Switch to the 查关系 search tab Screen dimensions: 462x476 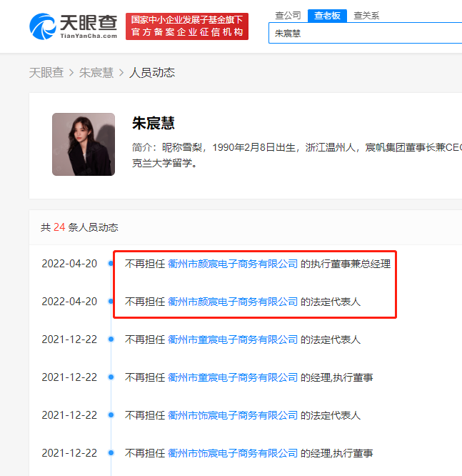click(x=366, y=15)
